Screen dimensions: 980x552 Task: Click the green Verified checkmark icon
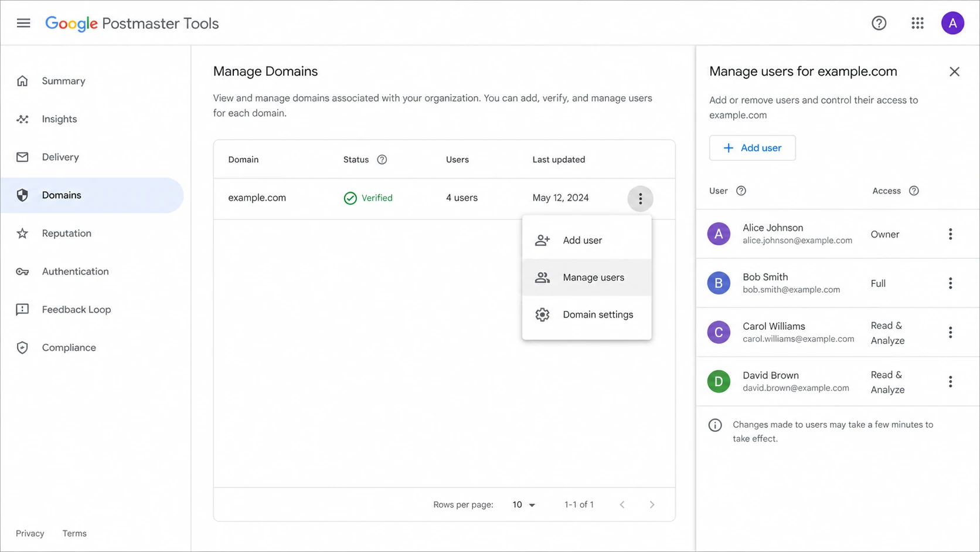click(350, 198)
